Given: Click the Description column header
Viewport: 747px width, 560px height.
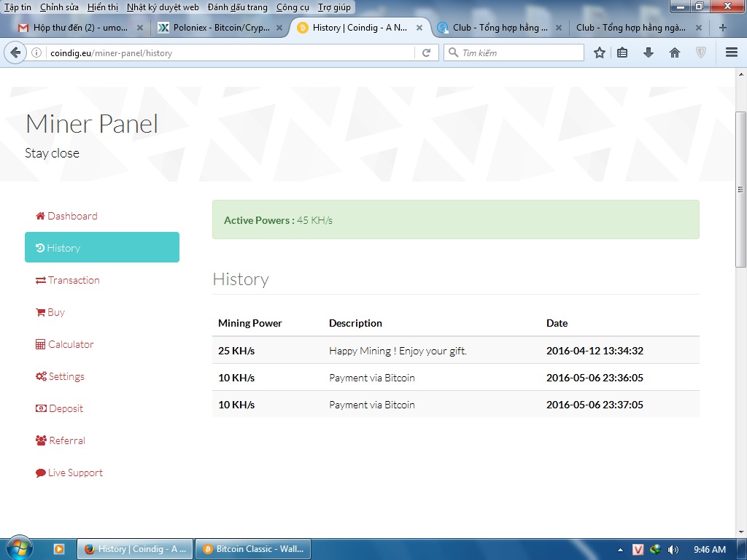Looking at the screenshot, I should [355, 323].
